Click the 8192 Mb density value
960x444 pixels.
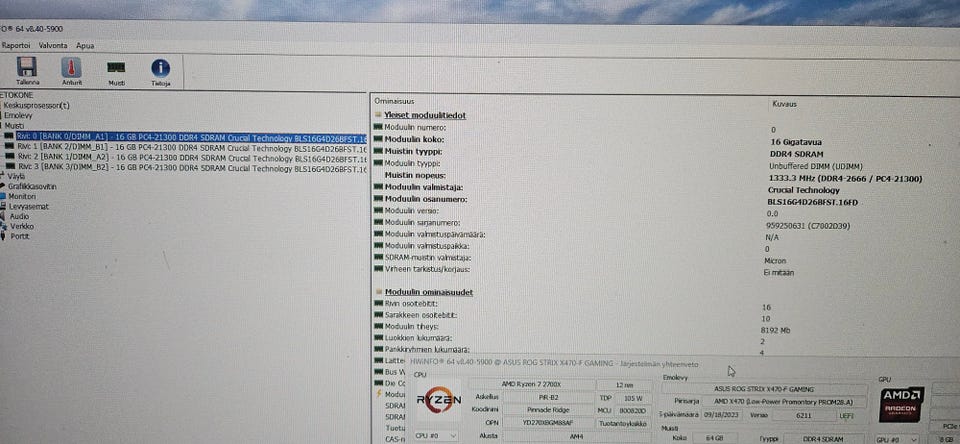tap(774, 330)
